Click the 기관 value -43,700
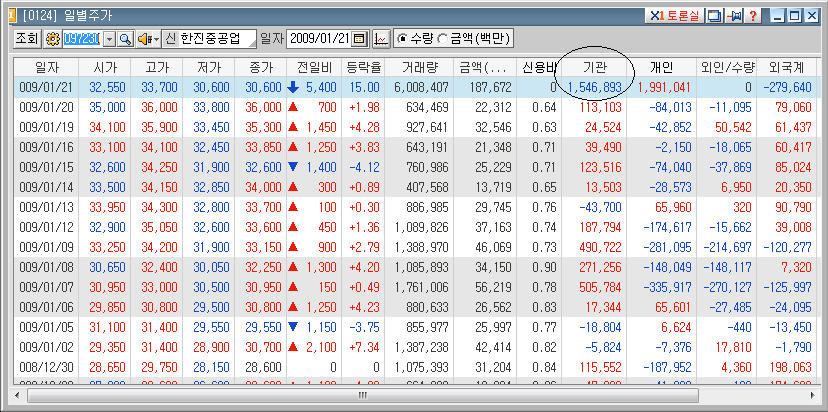The width and height of the screenshot is (828, 412). click(600, 208)
